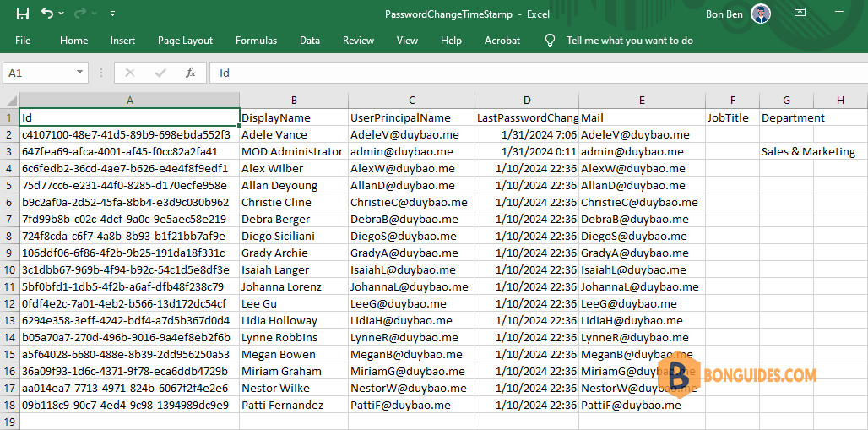The width and height of the screenshot is (868, 430).
Task: Click the JobTitle header cell
Action: pyautogui.click(x=732, y=117)
